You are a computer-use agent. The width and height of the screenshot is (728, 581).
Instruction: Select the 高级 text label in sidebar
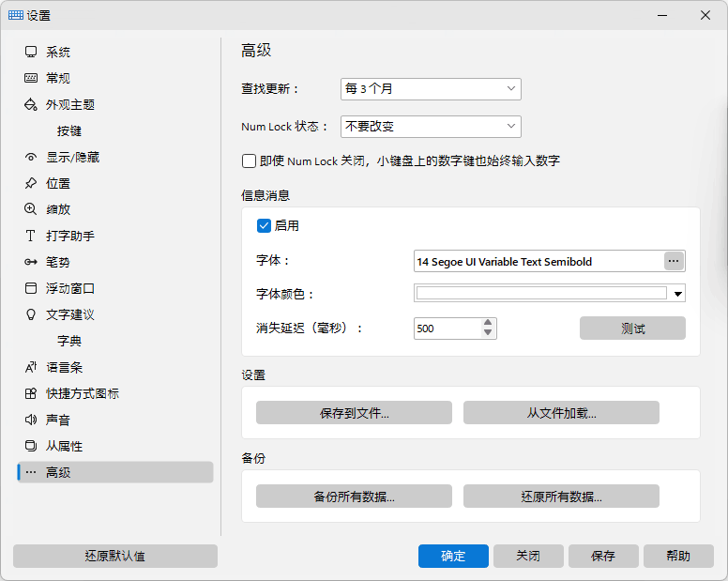(x=58, y=472)
